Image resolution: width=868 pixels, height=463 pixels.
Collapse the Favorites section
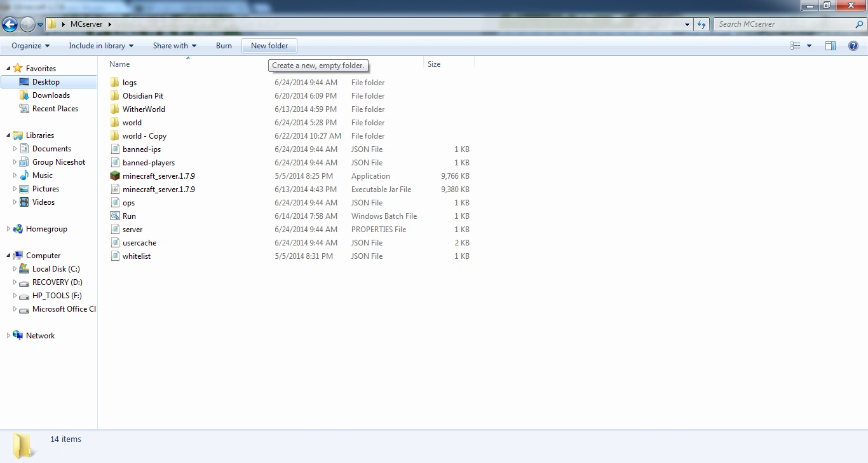pyautogui.click(x=8, y=69)
